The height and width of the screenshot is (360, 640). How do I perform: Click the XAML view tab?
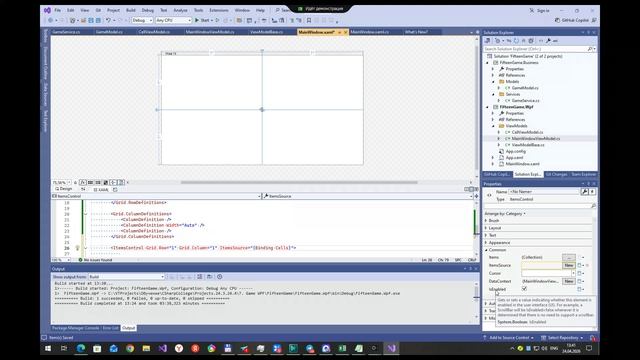coord(101,189)
